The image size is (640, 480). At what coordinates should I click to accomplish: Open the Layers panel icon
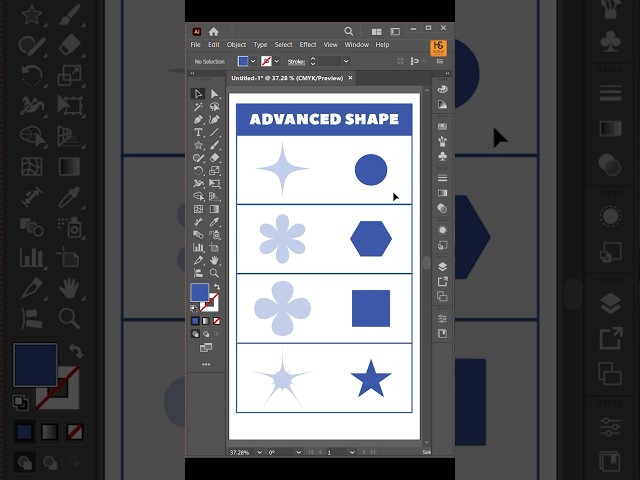point(442,267)
